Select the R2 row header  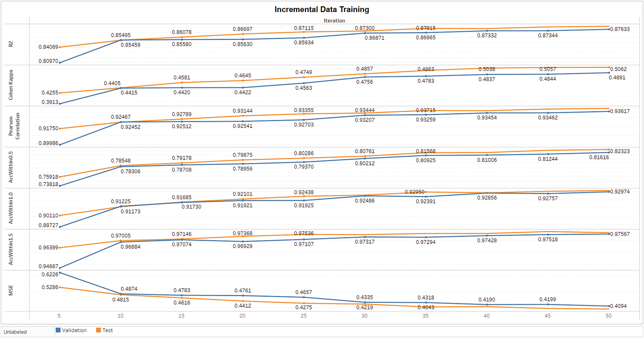[x=11, y=44]
